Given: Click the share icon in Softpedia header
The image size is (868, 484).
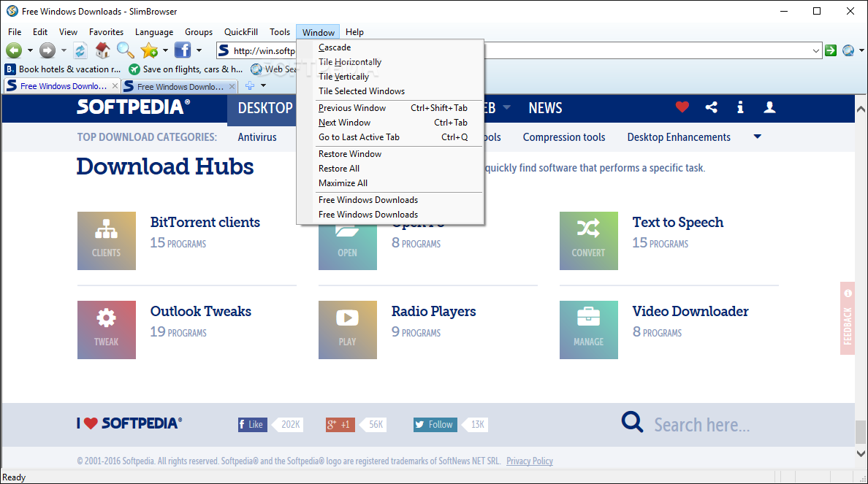Looking at the screenshot, I should pyautogui.click(x=712, y=107).
